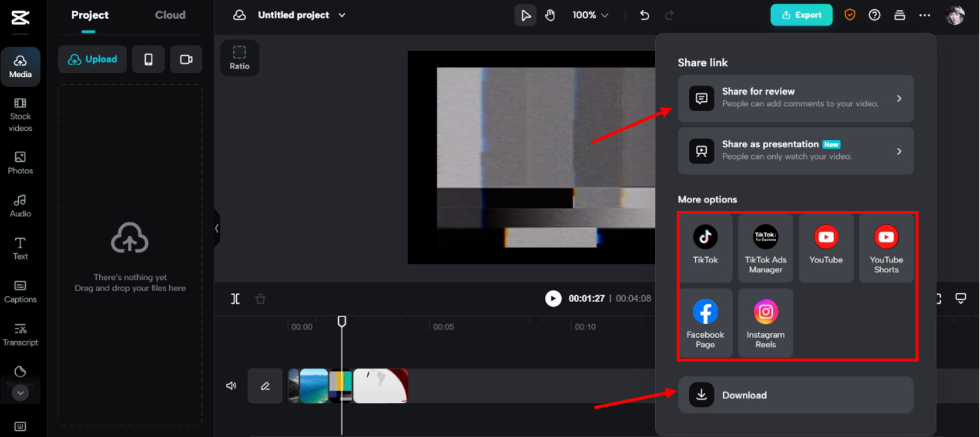Play the video preview
980x437 pixels.
click(553, 299)
